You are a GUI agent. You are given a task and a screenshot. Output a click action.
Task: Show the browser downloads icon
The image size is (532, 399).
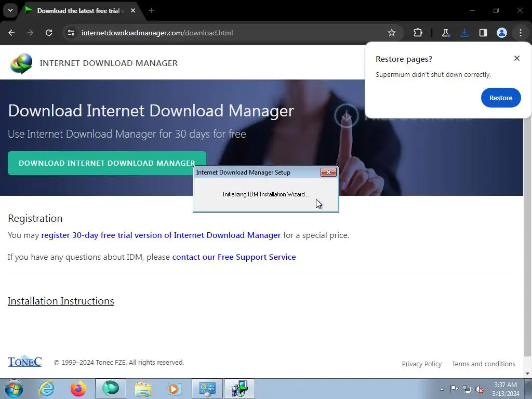tap(464, 33)
